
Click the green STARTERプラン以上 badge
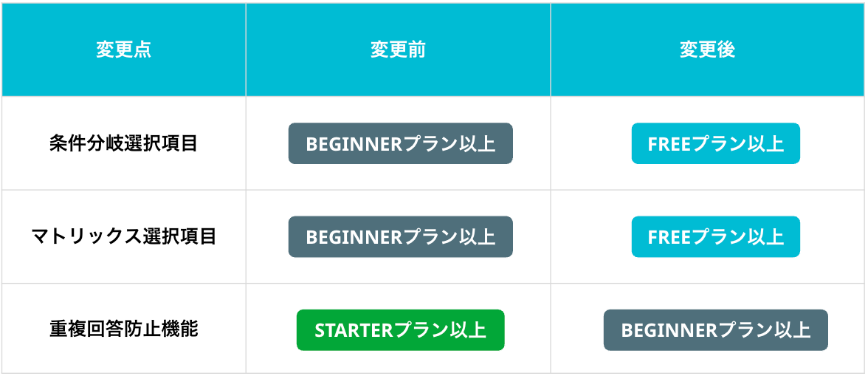(x=400, y=329)
